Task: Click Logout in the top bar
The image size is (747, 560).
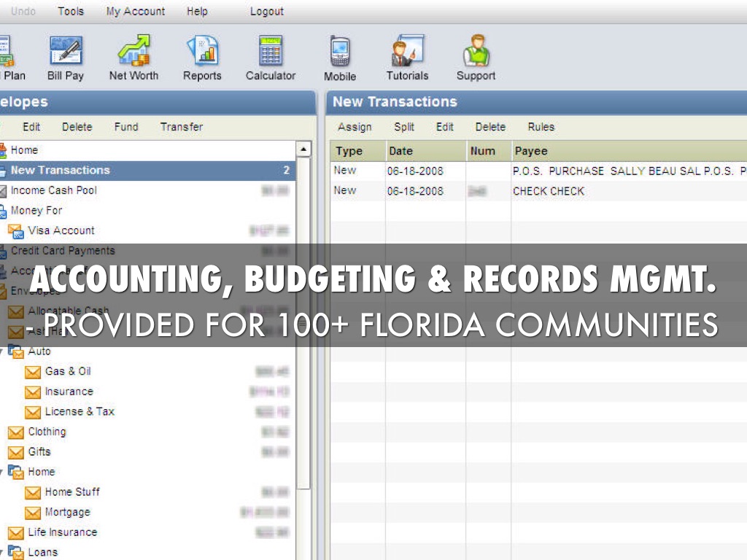Action: pos(267,11)
